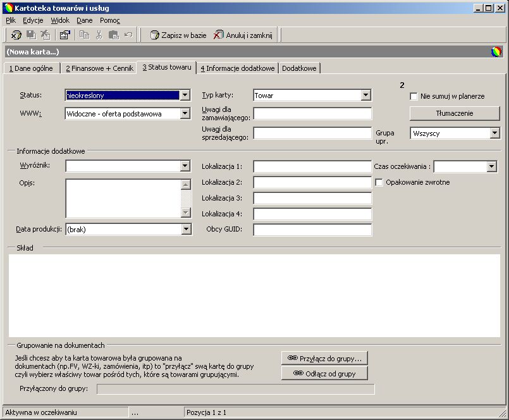Click the Opis scrollbar up arrow
The width and height of the screenshot is (509, 420).
click(186, 185)
